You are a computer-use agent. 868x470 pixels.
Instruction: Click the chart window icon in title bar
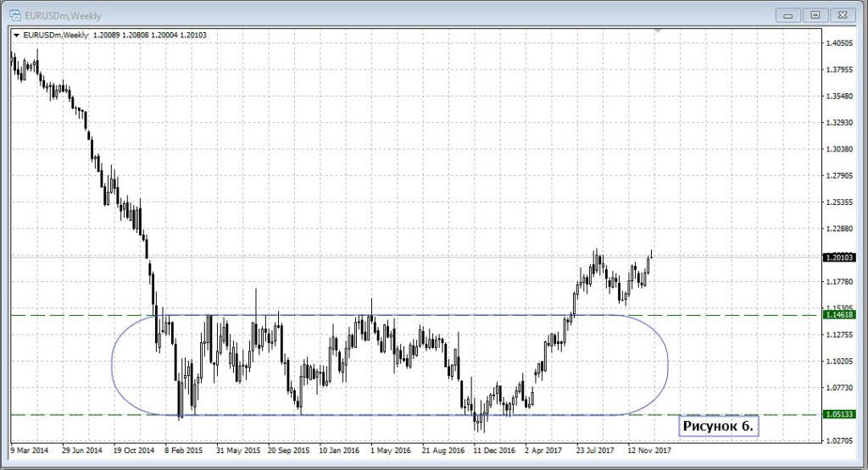click(x=14, y=14)
